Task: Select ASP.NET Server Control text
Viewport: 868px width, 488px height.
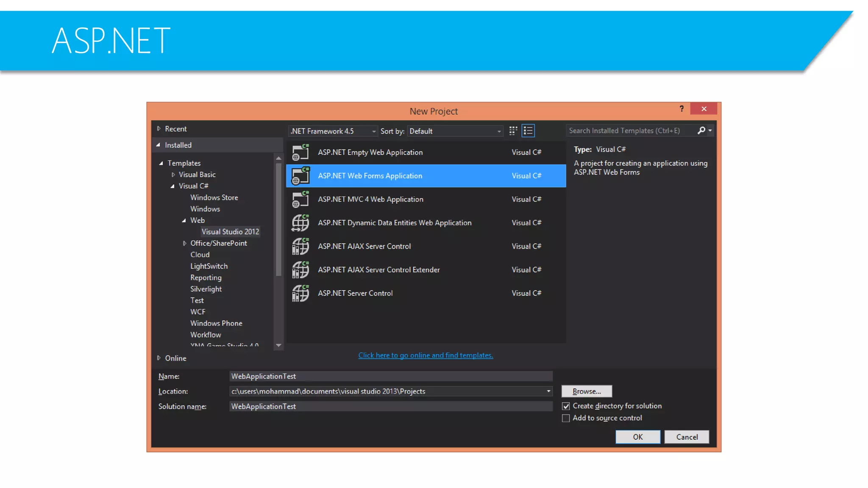Action: click(x=355, y=293)
